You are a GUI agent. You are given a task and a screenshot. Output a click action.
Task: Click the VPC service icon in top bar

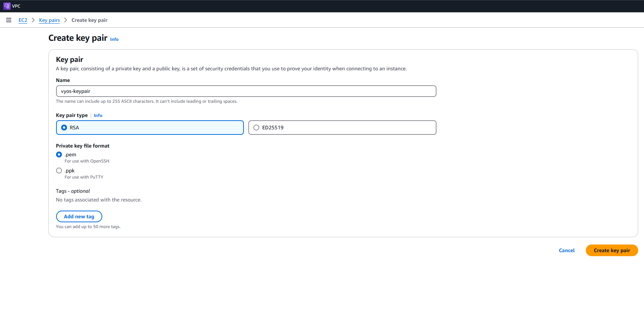click(x=7, y=6)
